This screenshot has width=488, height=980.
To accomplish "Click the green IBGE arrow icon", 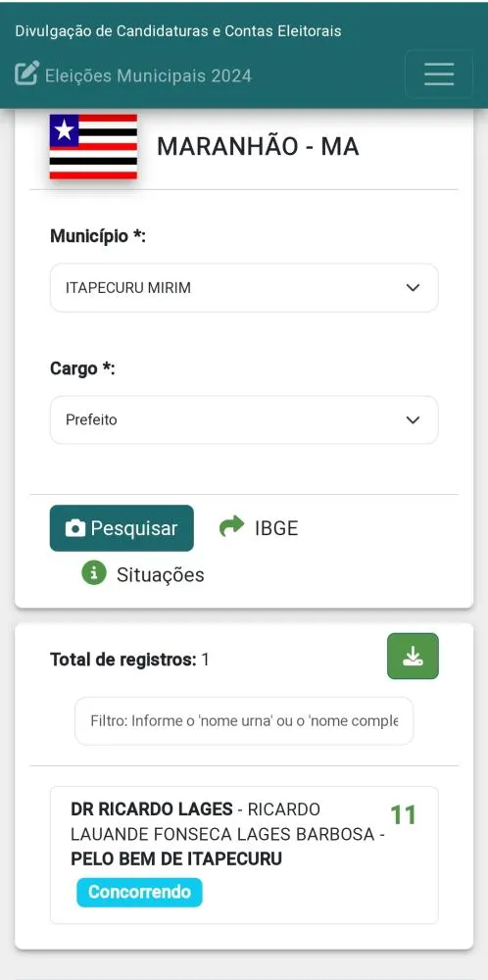I will 232,527.
